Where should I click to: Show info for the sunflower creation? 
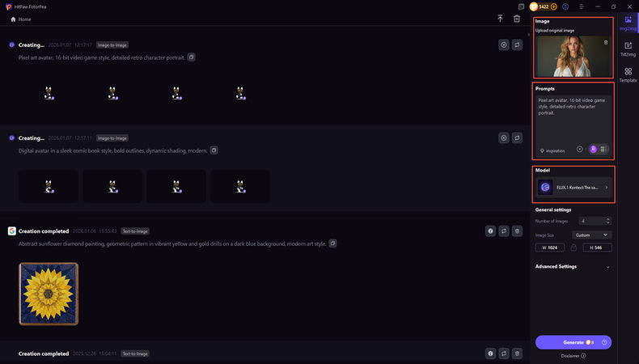point(490,231)
